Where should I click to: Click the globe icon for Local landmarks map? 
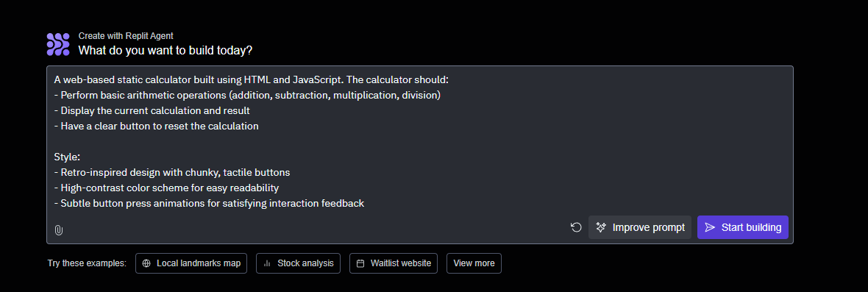(146, 263)
